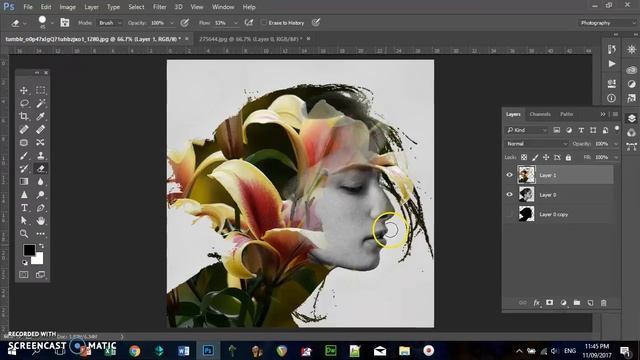Select the Zoom tool
This screenshot has height=360, width=640.
[24, 234]
